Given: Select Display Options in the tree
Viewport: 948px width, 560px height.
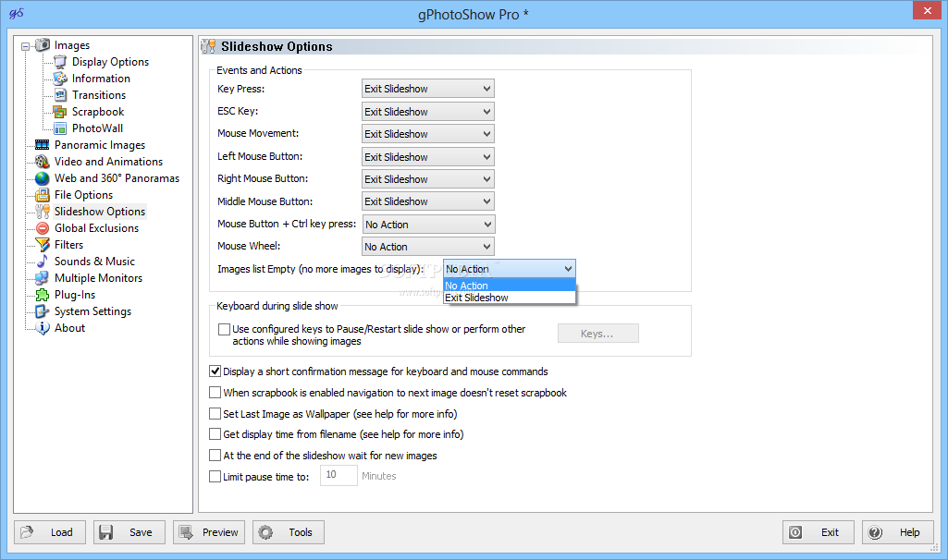Looking at the screenshot, I should (110, 62).
